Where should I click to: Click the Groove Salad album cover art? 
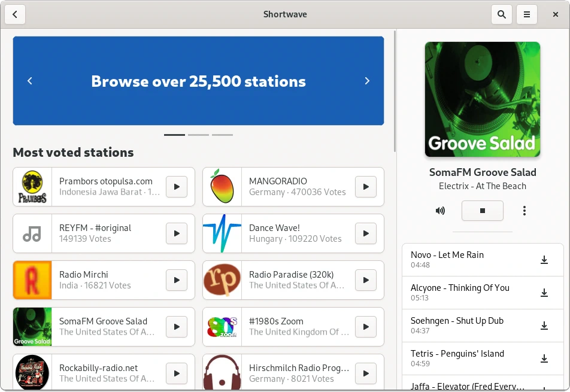click(482, 99)
